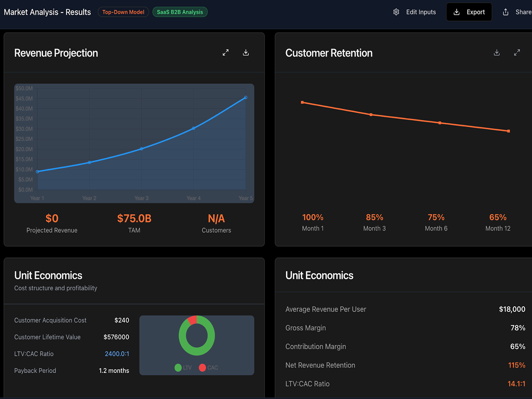Select the Top-Down Model tag
Viewport: 532px width, 399px height.
123,12
